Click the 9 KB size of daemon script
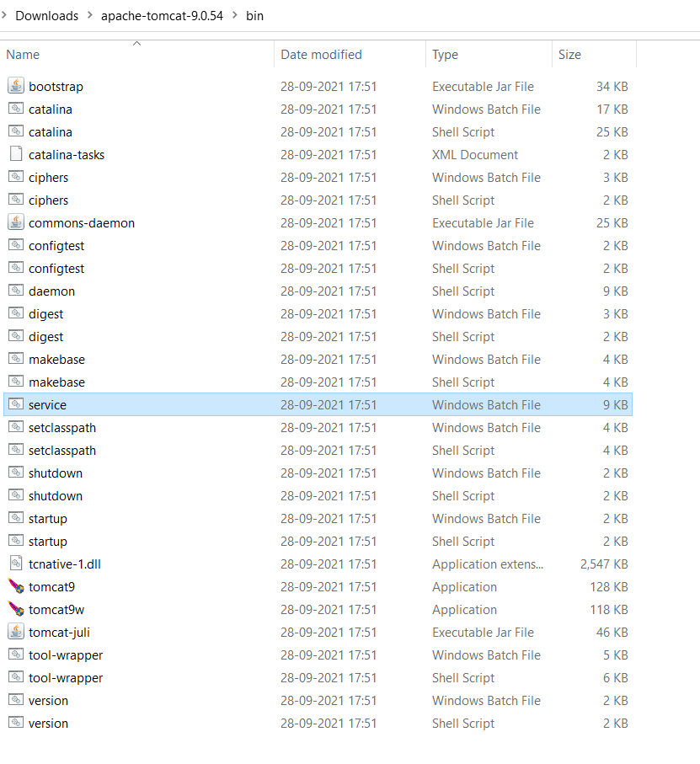 click(x=616, y=291)
